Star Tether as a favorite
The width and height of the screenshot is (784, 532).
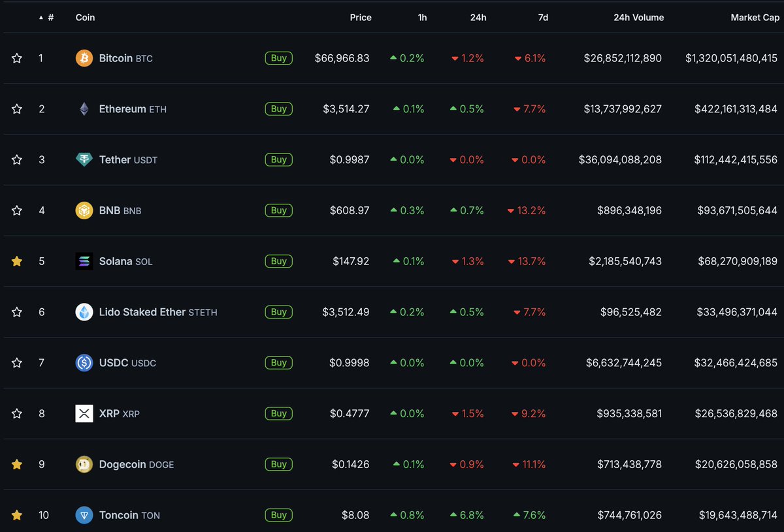(x=17, y=159)
